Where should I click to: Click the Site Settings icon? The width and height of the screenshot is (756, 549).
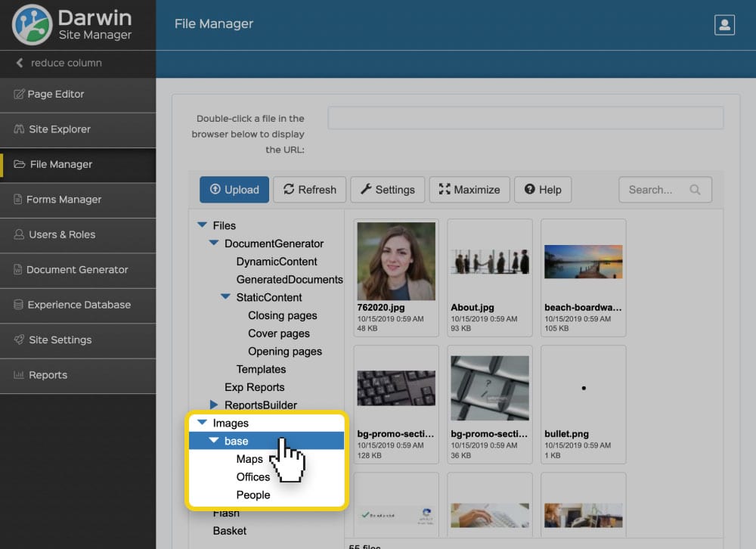coord(19,340)
